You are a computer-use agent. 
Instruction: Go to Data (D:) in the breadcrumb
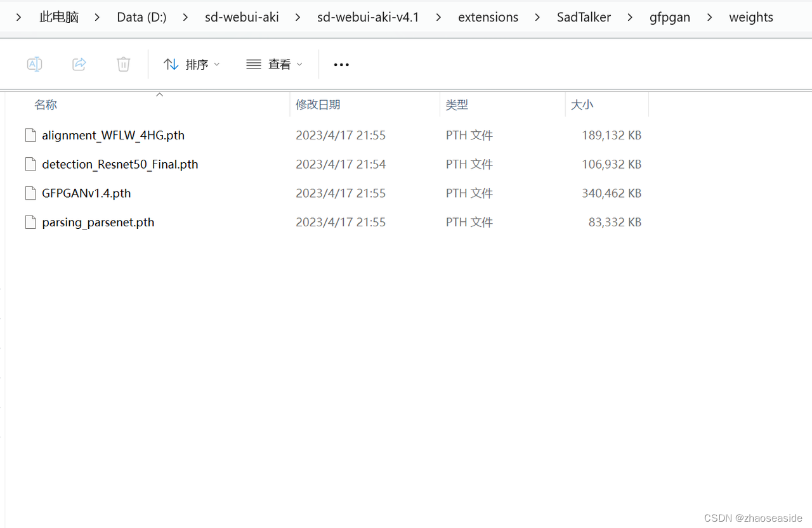point(141,17)
